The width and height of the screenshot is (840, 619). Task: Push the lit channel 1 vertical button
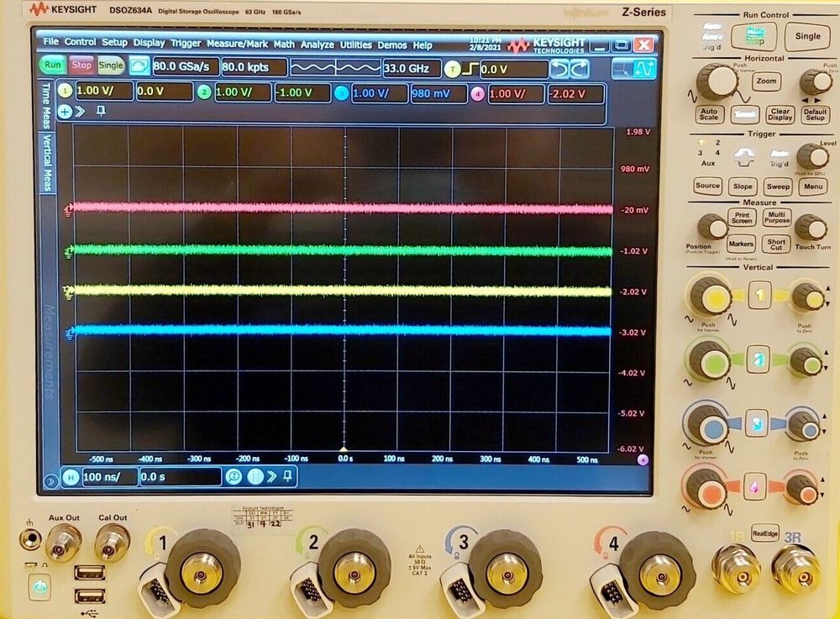(x=759, y=295)
